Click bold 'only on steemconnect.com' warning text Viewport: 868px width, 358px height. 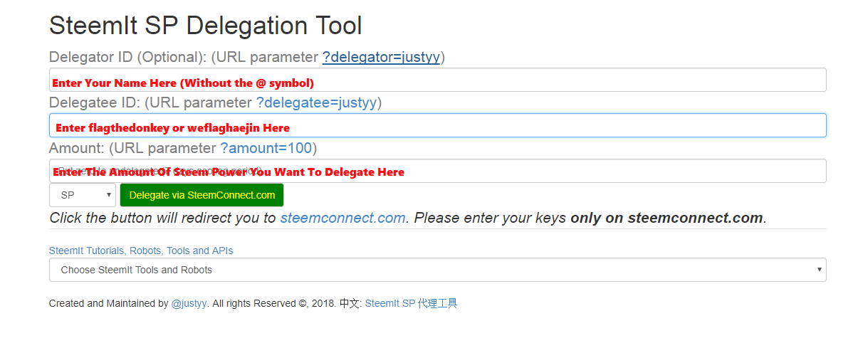(x=667, y=218)
